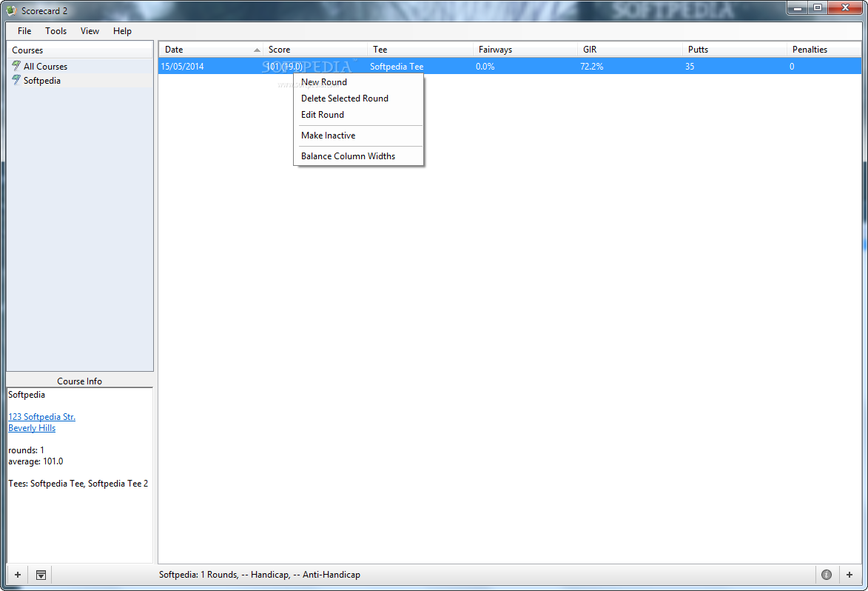This screenshot has width=868, height=591.
Task: Click the Courses panel header
Action: pos(80,50)
